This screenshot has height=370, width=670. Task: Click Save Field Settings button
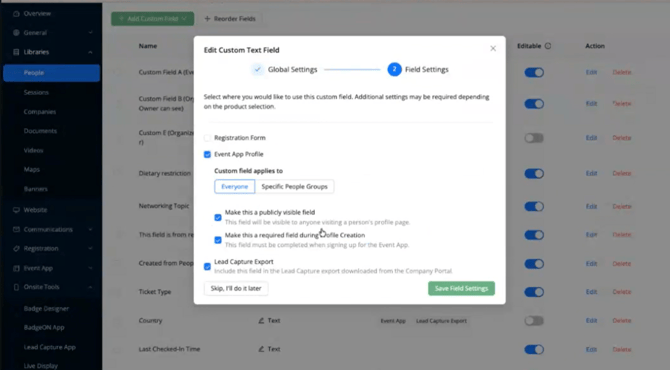point(461,288)
